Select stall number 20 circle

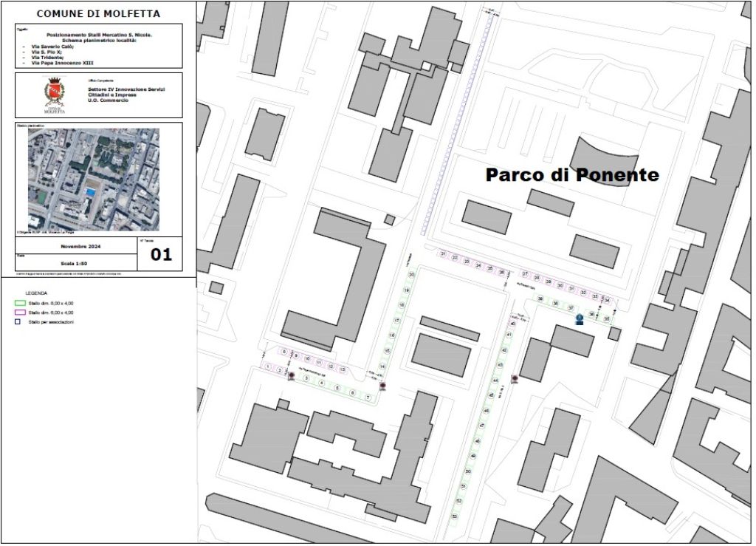click(x=411, y=274)
